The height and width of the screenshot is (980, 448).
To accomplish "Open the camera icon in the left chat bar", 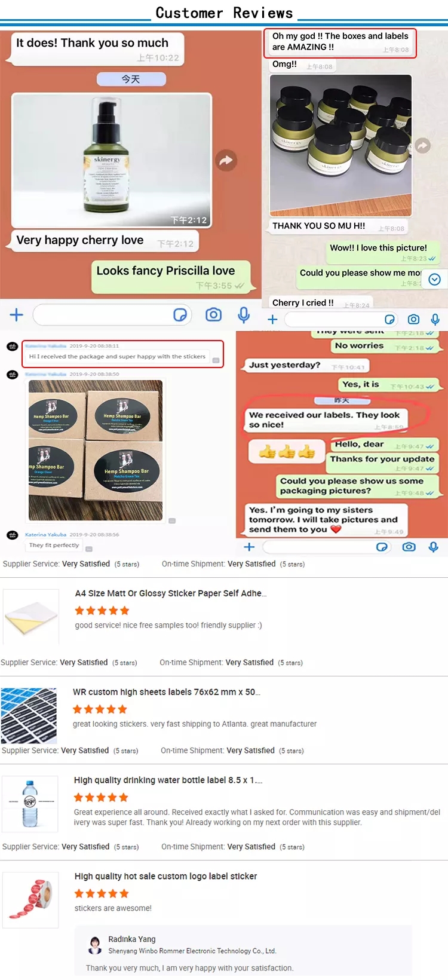I will pos(213,315).
